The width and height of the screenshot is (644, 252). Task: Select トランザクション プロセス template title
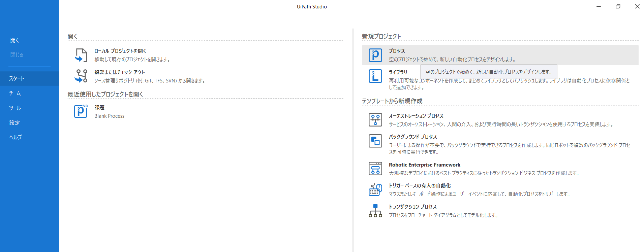click(x=413, y=207)
